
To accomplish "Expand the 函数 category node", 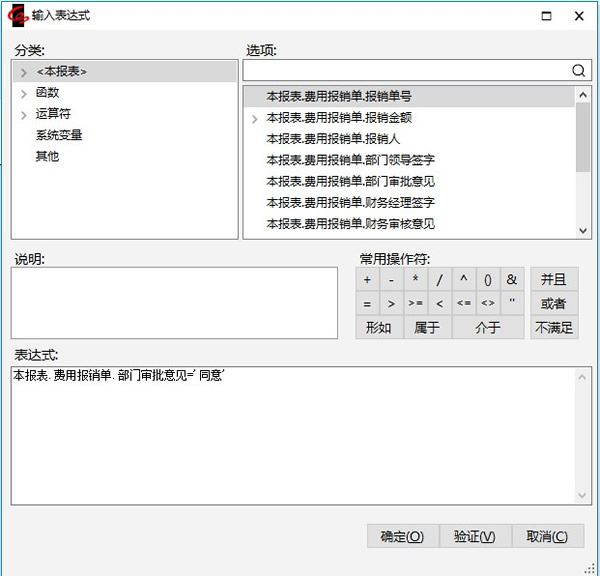I will [x=24, y=93].
